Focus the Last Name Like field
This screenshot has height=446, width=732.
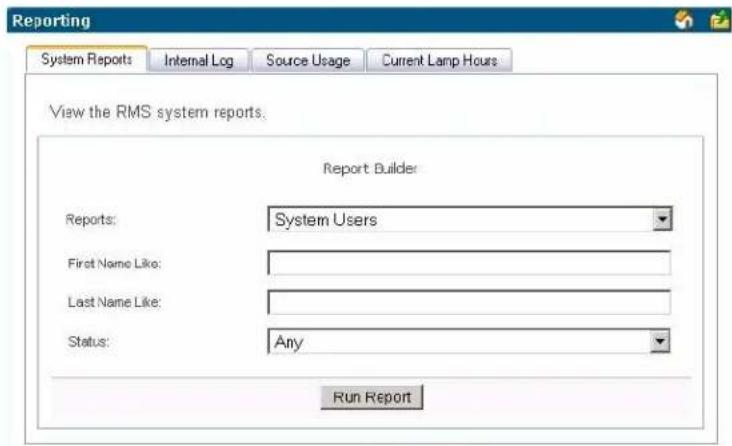click(x=469, y=302)
